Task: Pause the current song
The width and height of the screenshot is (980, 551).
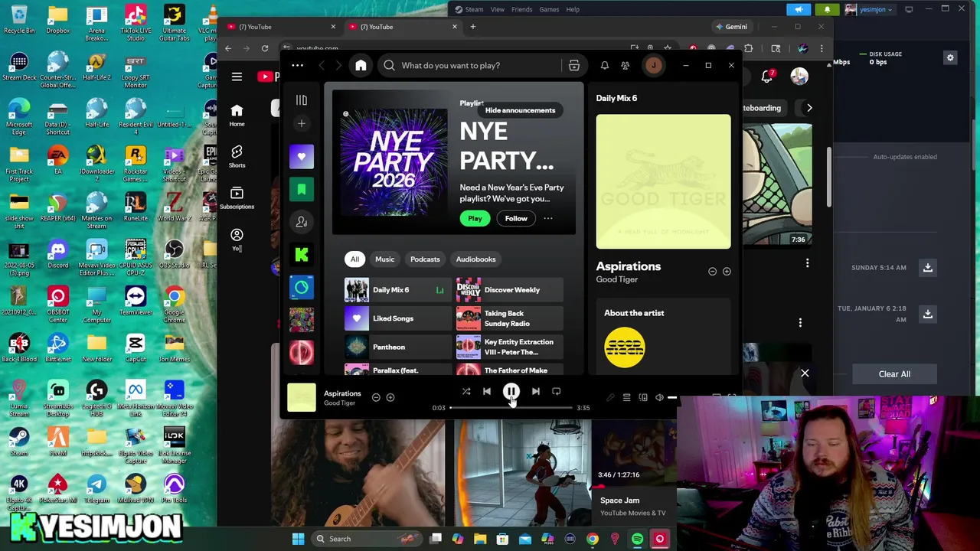Action: pyautogui.click(x=511, y=392)
